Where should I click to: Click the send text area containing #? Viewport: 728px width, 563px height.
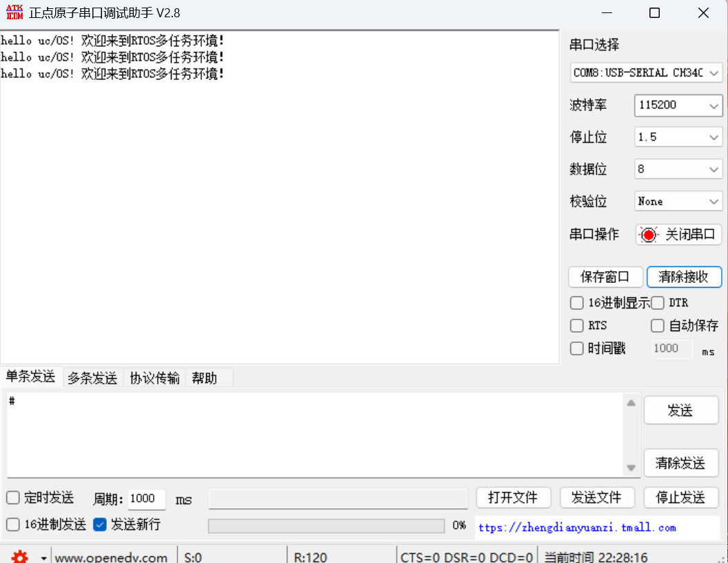click(315, 435)
